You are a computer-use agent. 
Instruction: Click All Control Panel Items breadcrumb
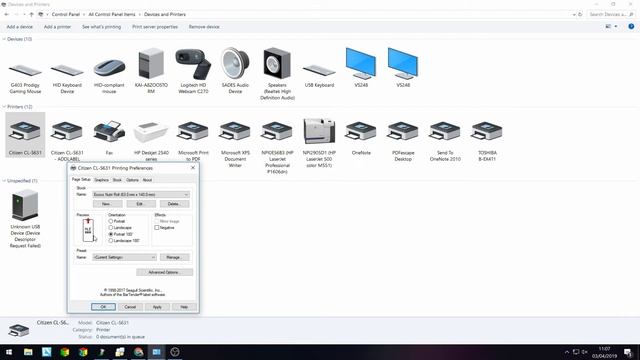click(x=111, y=14)
